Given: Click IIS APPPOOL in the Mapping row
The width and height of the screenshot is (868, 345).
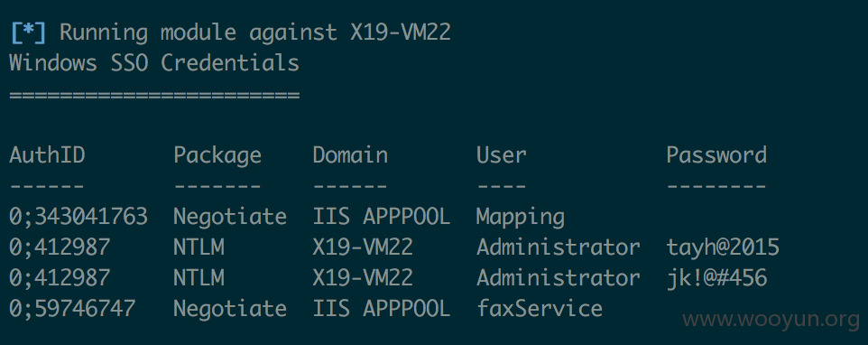Looking at the screenshot, I should click(382, 217).
